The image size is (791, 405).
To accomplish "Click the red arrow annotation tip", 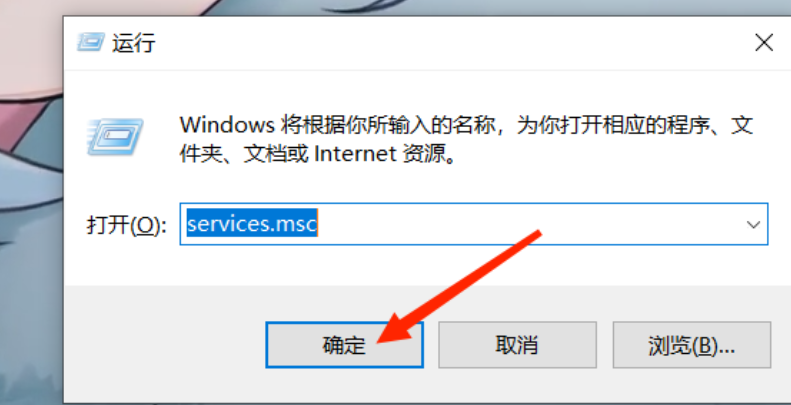I will 381,339.
